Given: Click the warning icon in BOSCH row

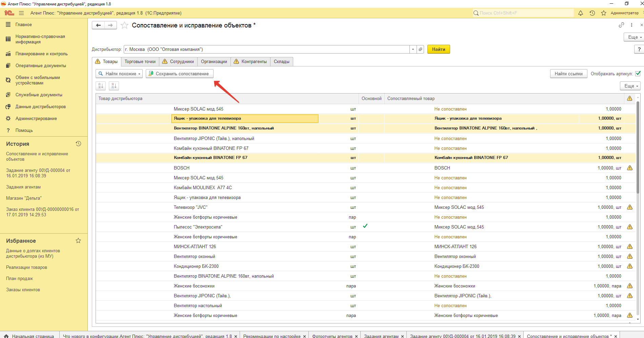Looking at the screenshot, I should (x=630, y=168).
